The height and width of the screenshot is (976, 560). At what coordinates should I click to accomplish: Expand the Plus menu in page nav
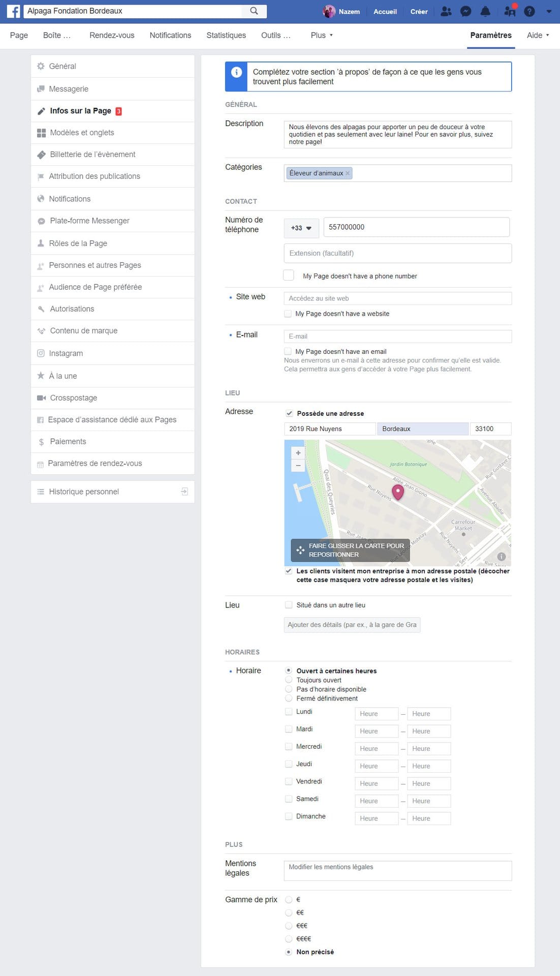coord(322,35)
